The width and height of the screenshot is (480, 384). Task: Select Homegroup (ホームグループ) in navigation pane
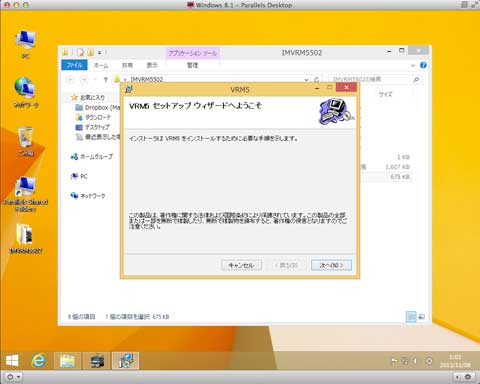pyautogui.click(x=92, y=156)
